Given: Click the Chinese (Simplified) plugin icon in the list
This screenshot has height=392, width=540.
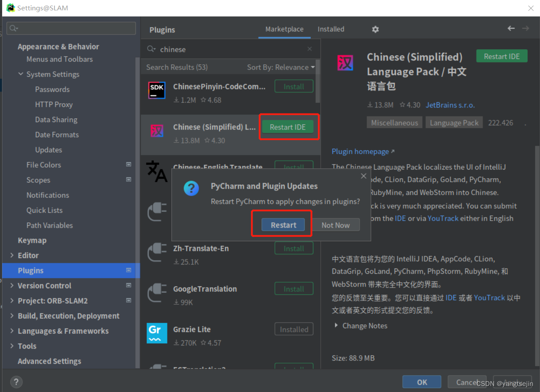Looking at the screenshot, I should pos(157,131).
